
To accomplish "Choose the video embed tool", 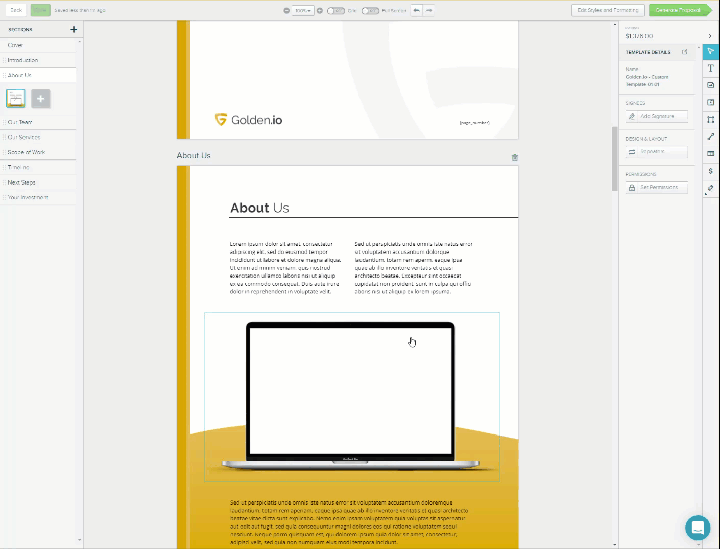I will (711, 102).
